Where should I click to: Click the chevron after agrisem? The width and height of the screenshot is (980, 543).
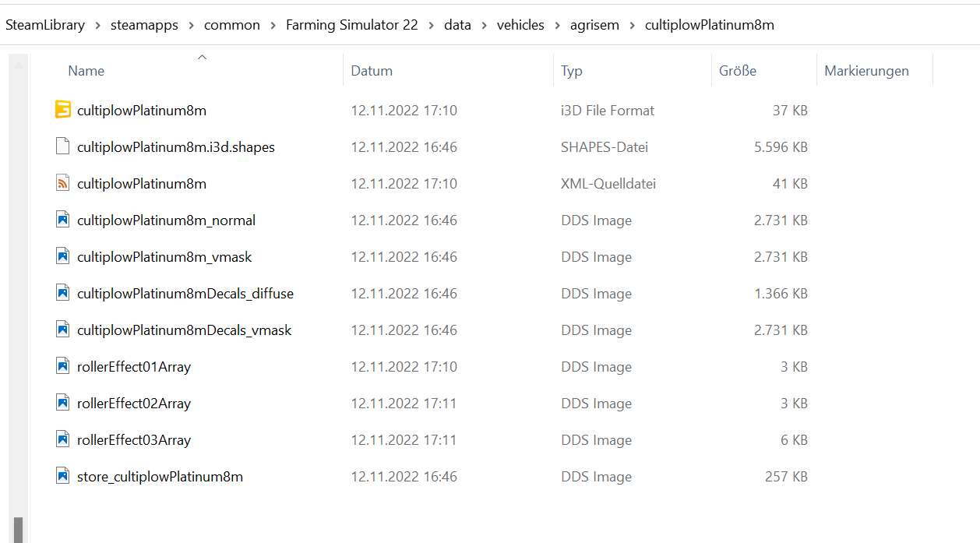(633, 24)
